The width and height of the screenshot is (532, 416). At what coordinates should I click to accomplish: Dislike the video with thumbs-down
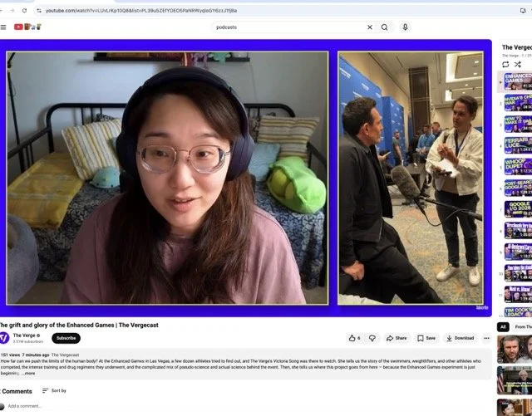[x=372, y=338]
